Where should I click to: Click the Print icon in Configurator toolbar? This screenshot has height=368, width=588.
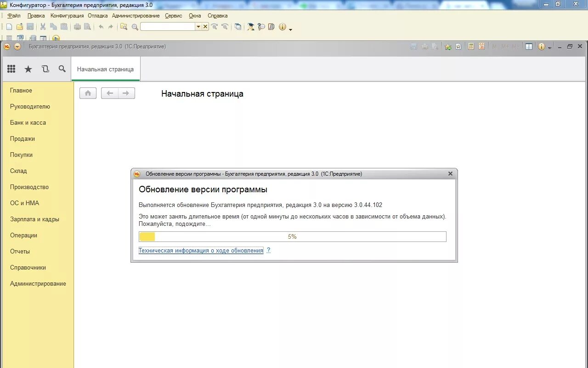point(77,27)
